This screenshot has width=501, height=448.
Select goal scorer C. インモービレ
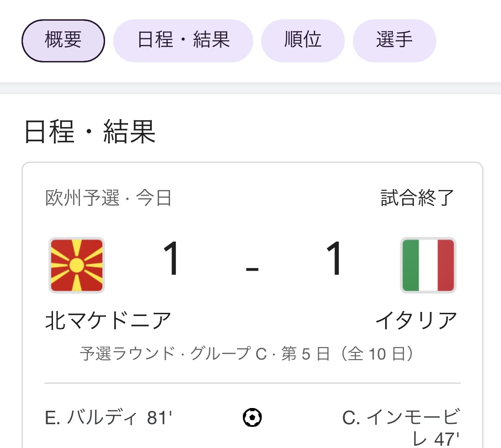click(400, 418)
